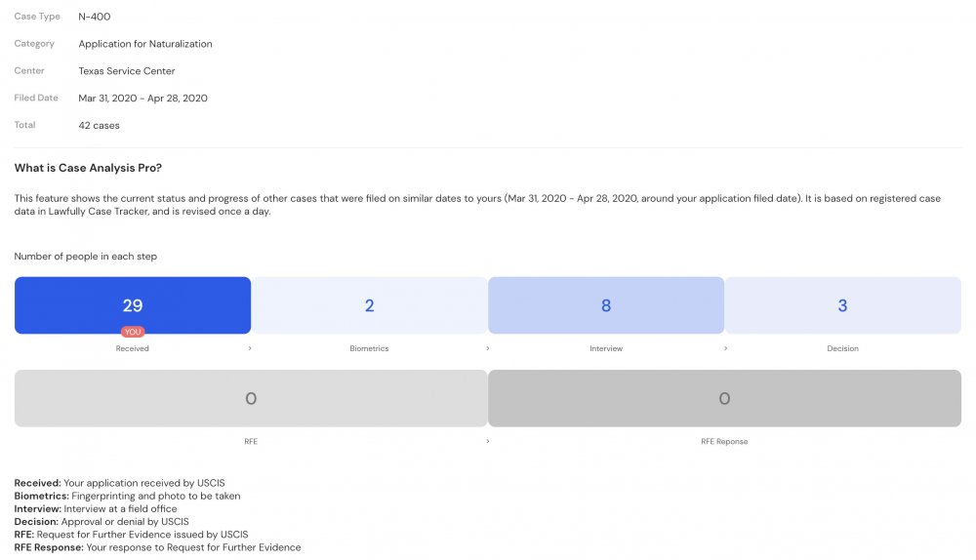The height and width of the screenshot is (560, 976).
Task: Click the Received step box showing 29
Action: pos(133,305)
